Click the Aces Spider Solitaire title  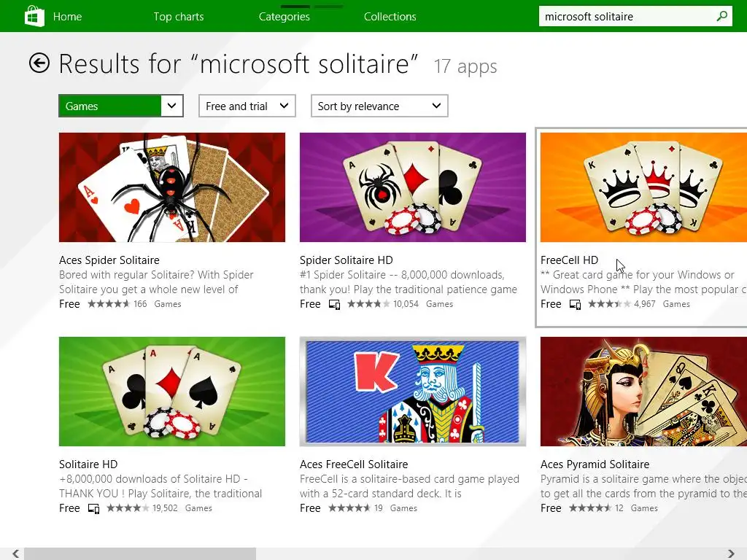tap(109, 260)
